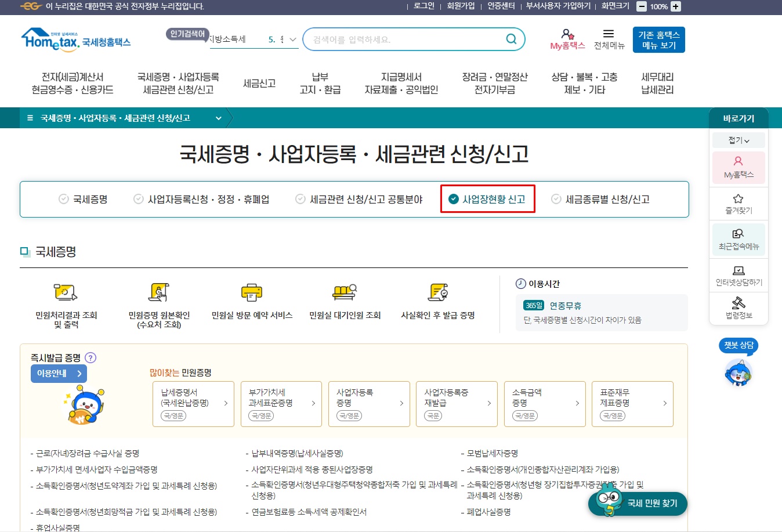Select 민원증명 원본확인 (수요처 조회) icon

point(158,294)
